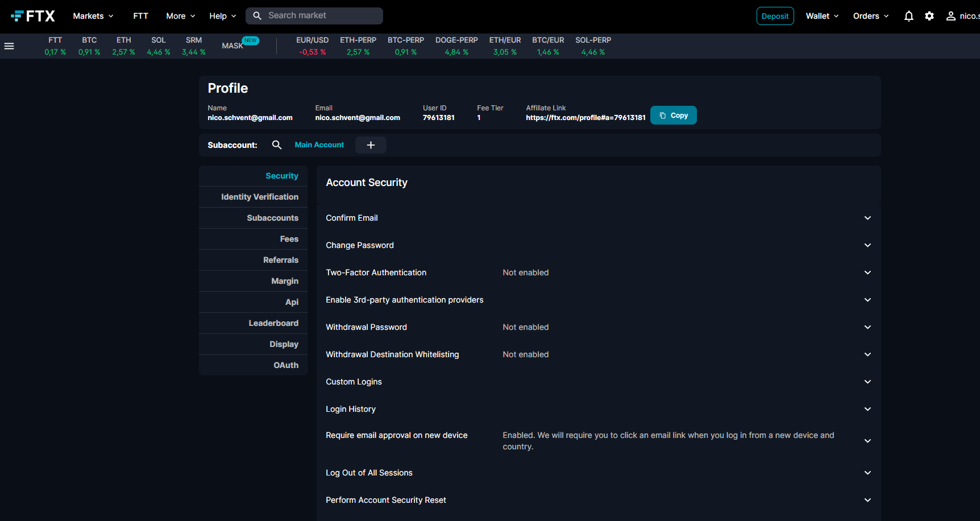Image resolution: width=980 pixels, height=521 pixels.
Task: Click the user account profile icon
Action: coord(950,16)
